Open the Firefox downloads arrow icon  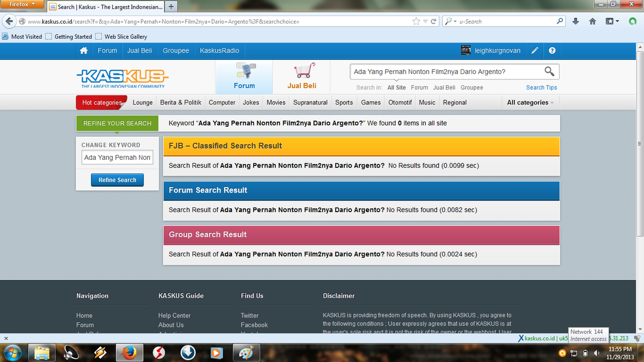576,22
